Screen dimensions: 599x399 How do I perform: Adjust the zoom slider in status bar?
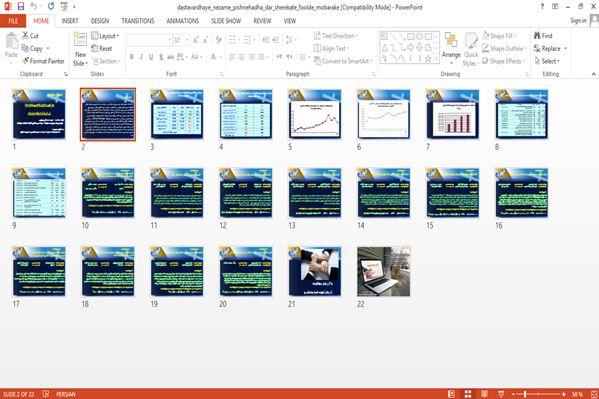pos(526,394)
